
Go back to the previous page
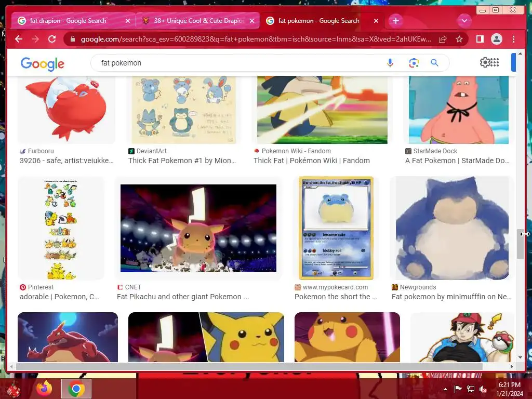[x=19, y=39]
